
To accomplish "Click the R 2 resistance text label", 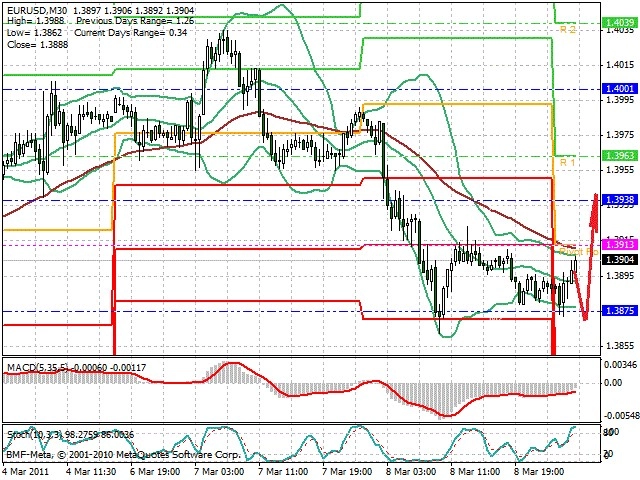I will 568,29.
